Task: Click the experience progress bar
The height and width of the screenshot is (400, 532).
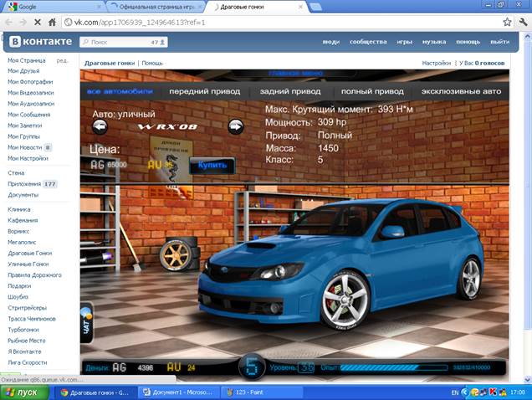Action: point(394,367)
